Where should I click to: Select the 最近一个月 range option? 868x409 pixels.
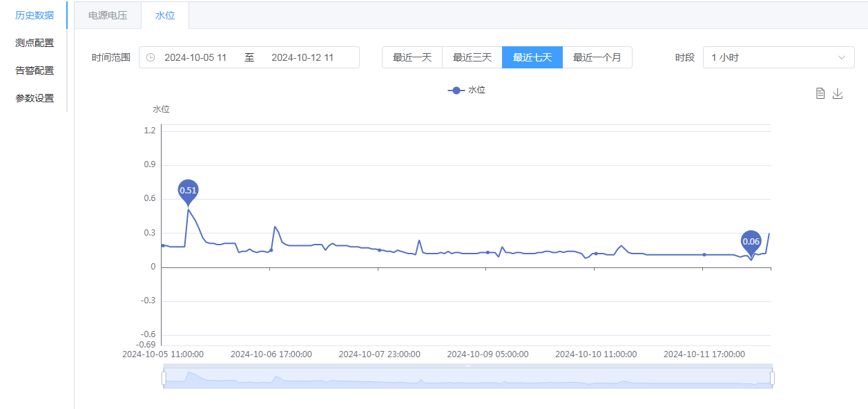(x=597, y=57)
